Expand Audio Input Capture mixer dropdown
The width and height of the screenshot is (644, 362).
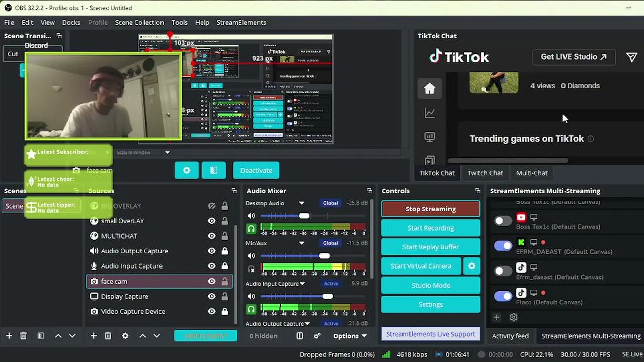pos(302,284)
